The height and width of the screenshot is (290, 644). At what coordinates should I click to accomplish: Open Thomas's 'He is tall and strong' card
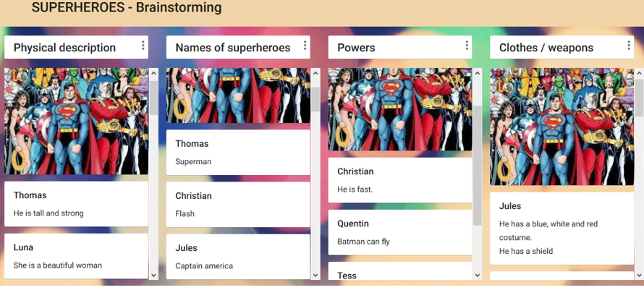click(76, 204)
